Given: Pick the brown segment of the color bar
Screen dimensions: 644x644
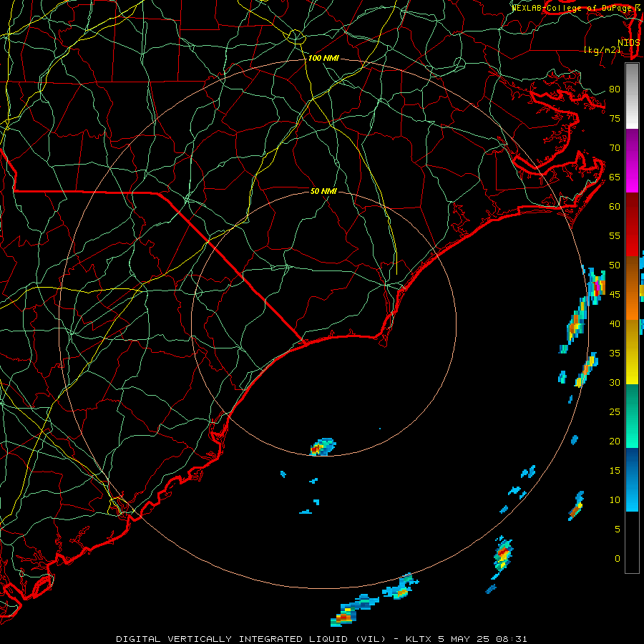Looking at the screenshot, I should (632, 272).
